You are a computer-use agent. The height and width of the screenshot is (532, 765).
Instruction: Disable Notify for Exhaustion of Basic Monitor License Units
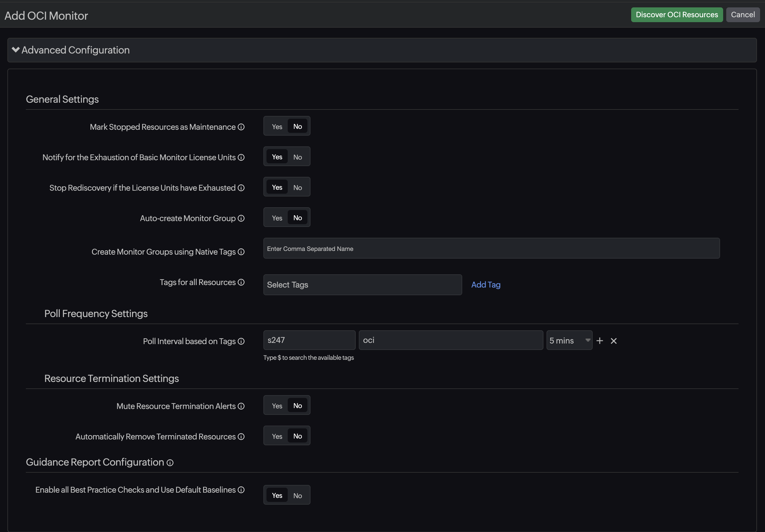pyautogui.click(x=297, y=157)
